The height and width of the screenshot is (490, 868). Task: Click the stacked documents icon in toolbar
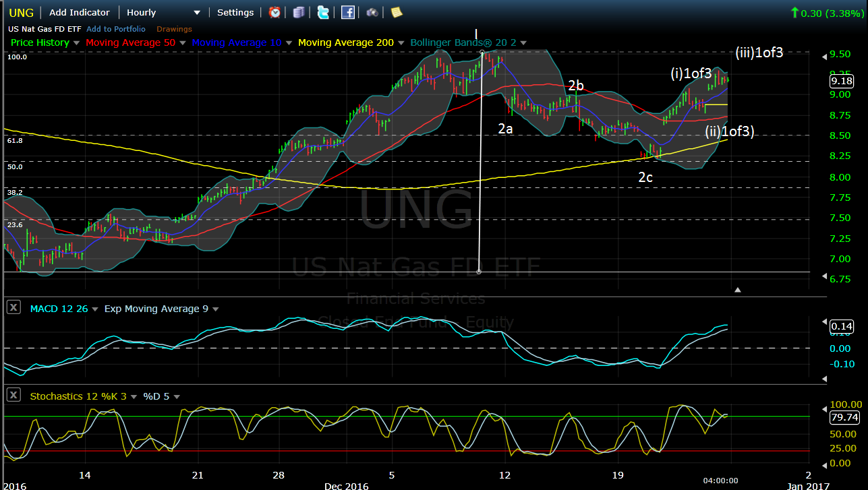(299, 12)
